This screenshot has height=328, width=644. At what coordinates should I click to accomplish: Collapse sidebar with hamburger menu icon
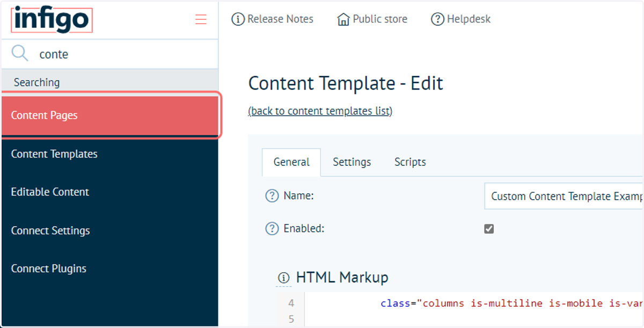pyautogui.click(x=201, y=20)
